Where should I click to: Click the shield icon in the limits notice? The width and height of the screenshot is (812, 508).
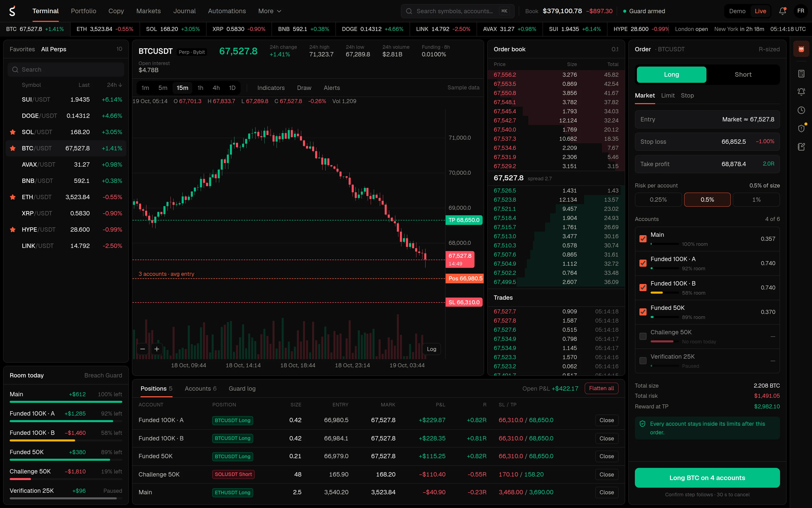tap(642, 424)
